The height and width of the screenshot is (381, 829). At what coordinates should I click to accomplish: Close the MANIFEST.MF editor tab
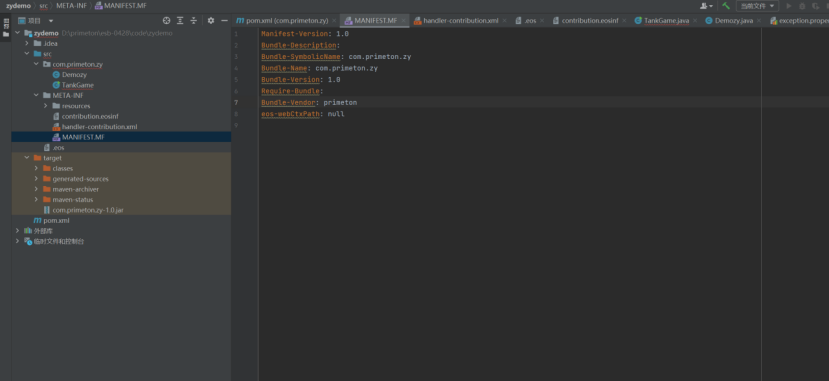tap(403, 21)
